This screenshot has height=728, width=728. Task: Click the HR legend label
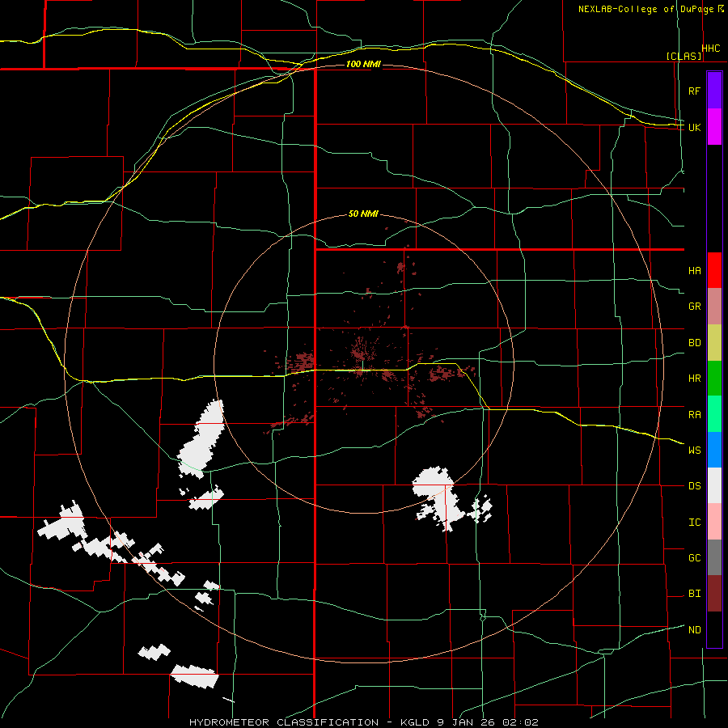(x=694, y=379)
